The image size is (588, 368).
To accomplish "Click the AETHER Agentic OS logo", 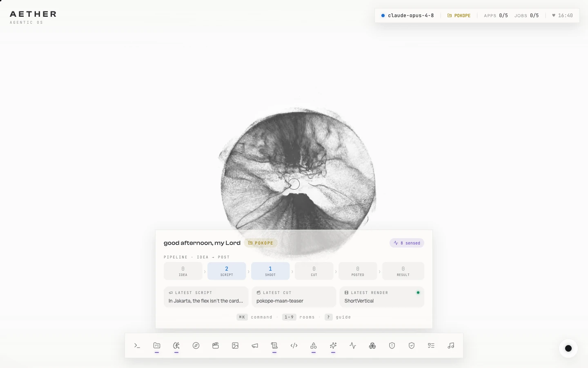I will click(x=33, y=17).
